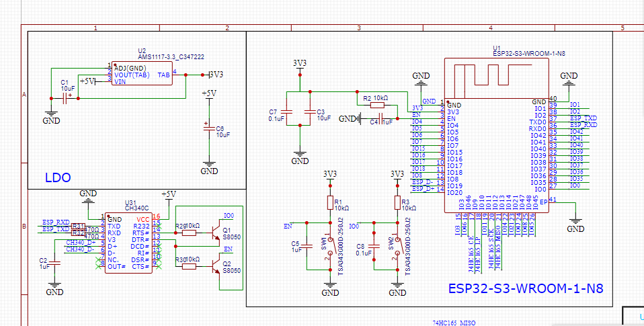Select transistor Q2 S8050

pos(216,266)
